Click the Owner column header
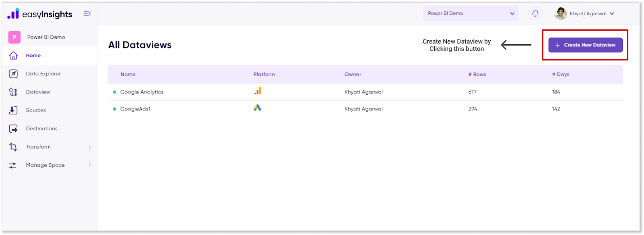The image size is (644, 235). [353, 74]
